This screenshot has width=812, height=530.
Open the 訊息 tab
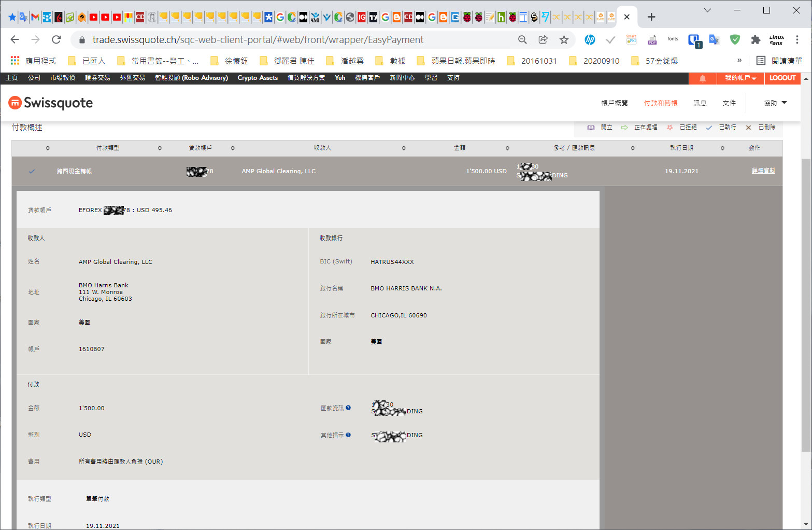coord(700,103)
